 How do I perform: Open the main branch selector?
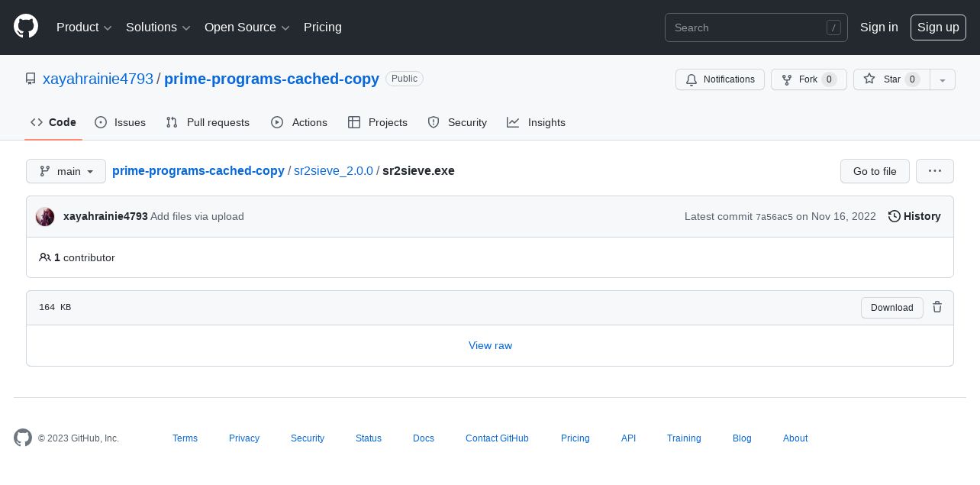click(x=66, y=171)
